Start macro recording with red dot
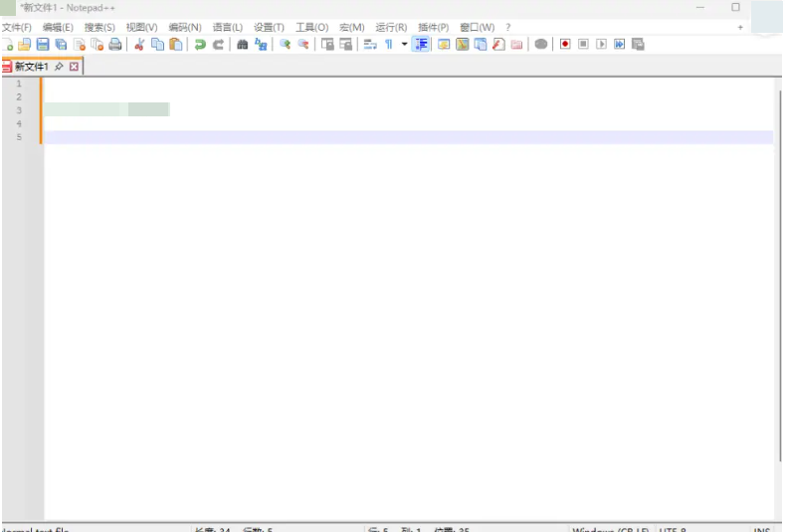The height and width of the screenshot is (532, 785). coord(565,45)
